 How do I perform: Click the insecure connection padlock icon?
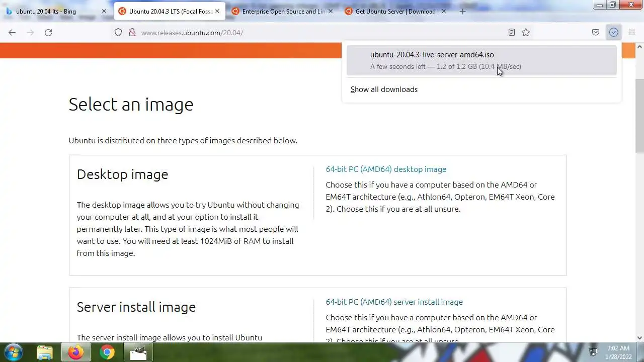(x=132, y=32)
